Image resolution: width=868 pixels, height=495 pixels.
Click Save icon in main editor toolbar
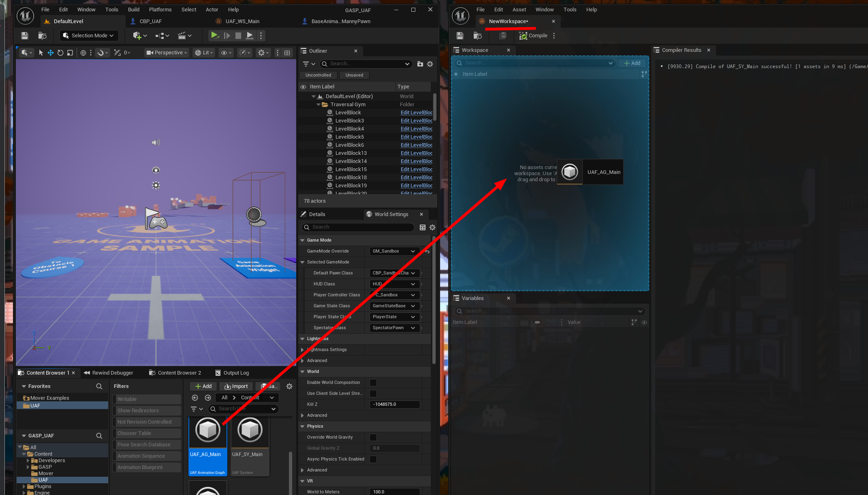25,36
